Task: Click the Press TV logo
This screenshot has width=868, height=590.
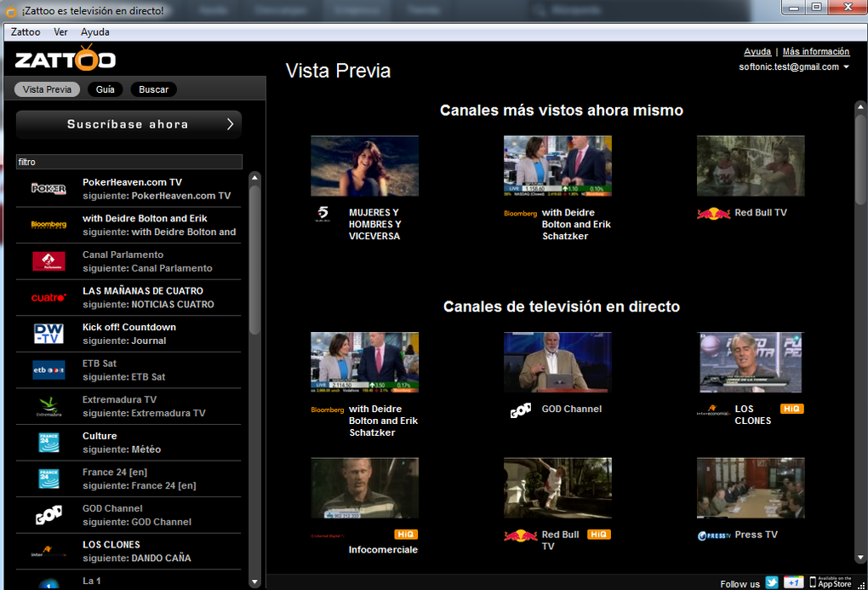Action: tap(714, 536)
